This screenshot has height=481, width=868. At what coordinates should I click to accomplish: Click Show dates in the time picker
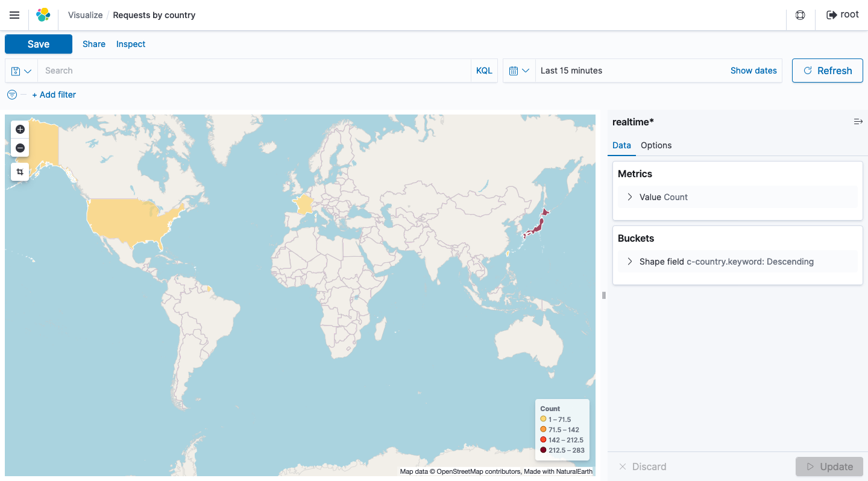pos(753,71)
